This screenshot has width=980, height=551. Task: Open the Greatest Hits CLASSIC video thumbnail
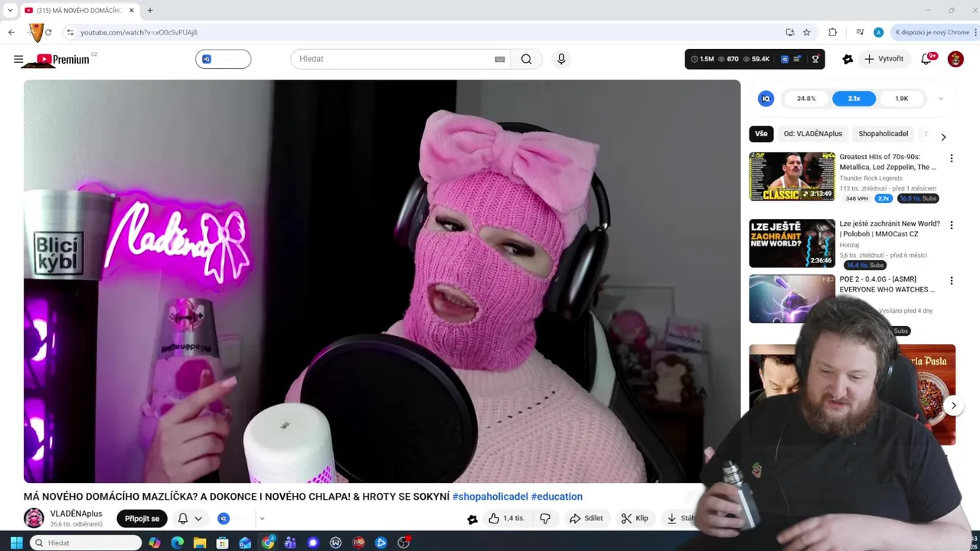click(792, 177)
